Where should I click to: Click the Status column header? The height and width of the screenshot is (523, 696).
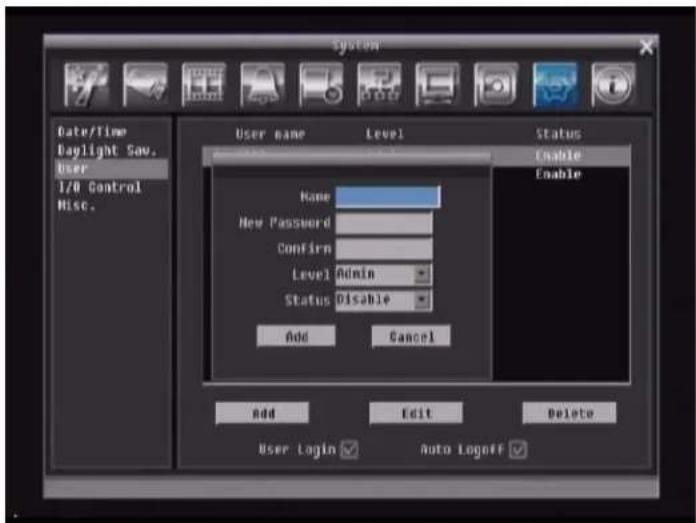558,134
